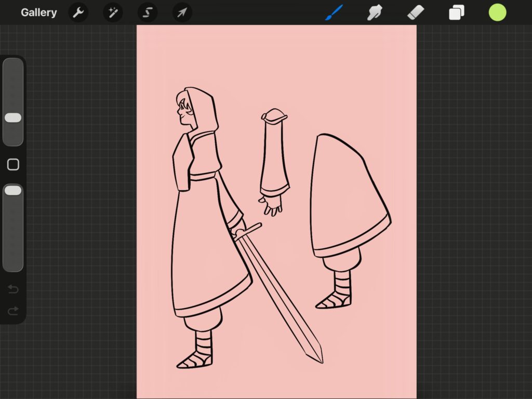The width and height of the screenshot is (532, 399).
Task: Open the Gallery view
Action: coord(38,12)
